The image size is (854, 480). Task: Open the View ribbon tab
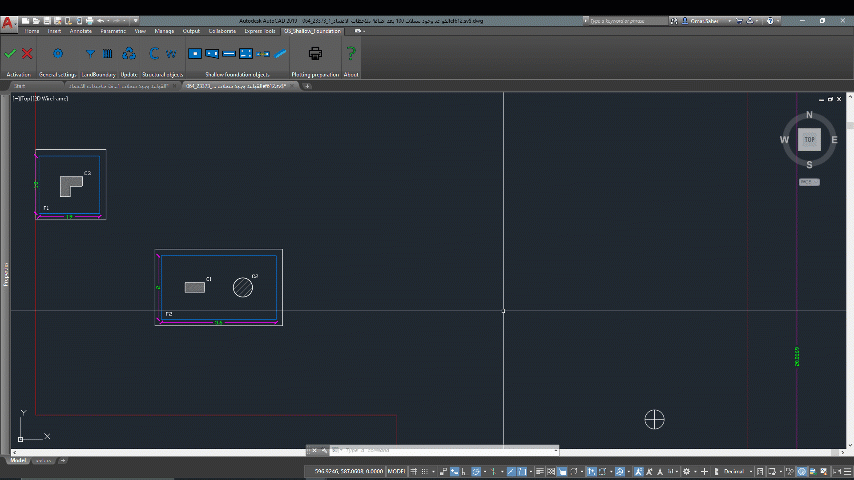[x=140, y=31]
